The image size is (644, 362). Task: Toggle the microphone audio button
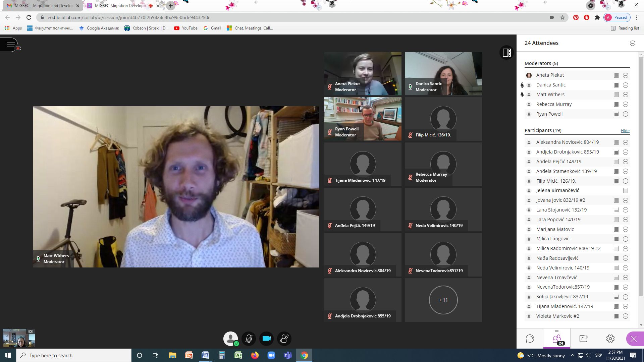tap(249, 339)
